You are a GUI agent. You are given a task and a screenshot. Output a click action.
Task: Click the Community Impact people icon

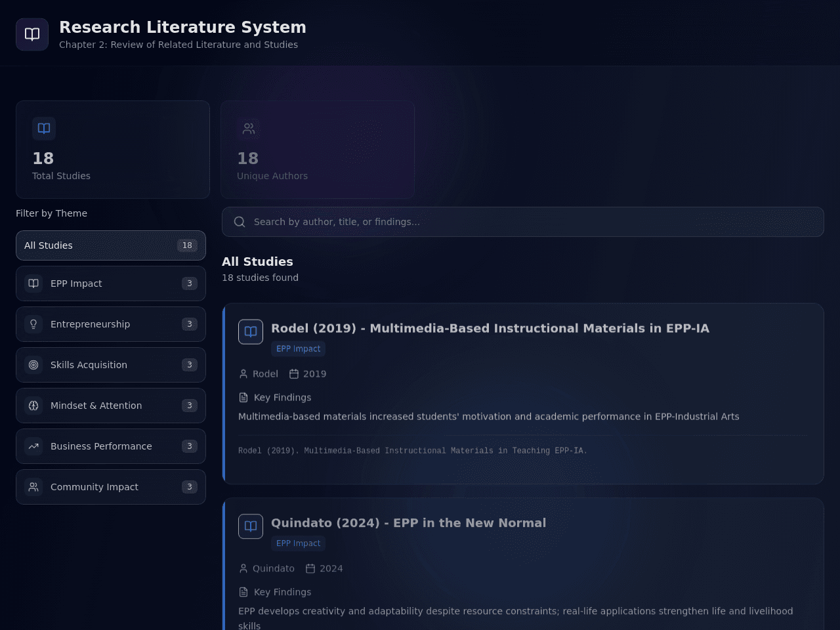click(x=33, y=487)
